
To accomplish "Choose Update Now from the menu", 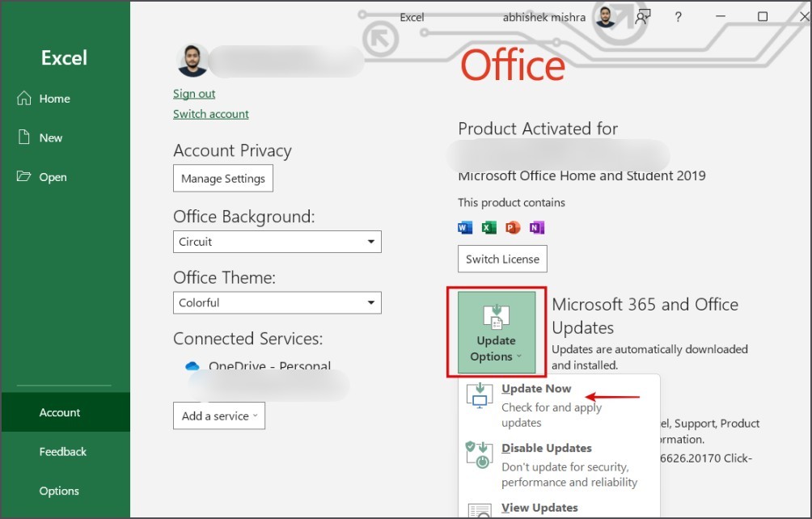I will (559, 405).
